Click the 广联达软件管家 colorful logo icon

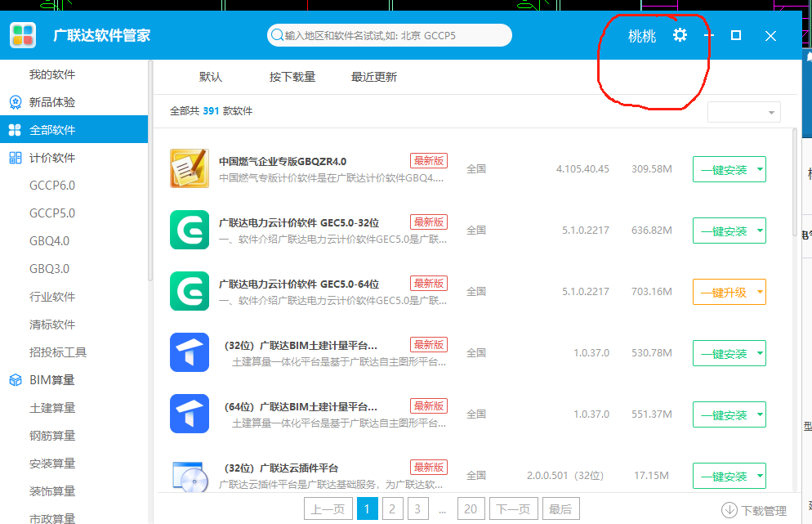pos(23,35)
